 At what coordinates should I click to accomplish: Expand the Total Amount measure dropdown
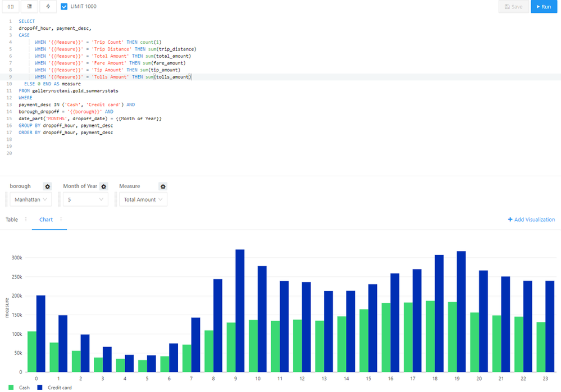coord(143,199)
